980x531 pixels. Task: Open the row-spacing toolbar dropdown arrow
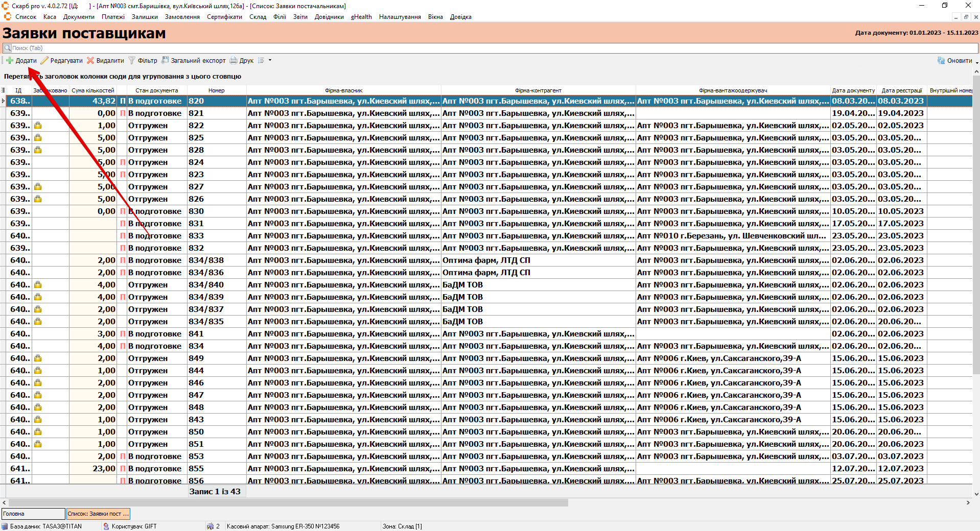[x=270, y=60]
